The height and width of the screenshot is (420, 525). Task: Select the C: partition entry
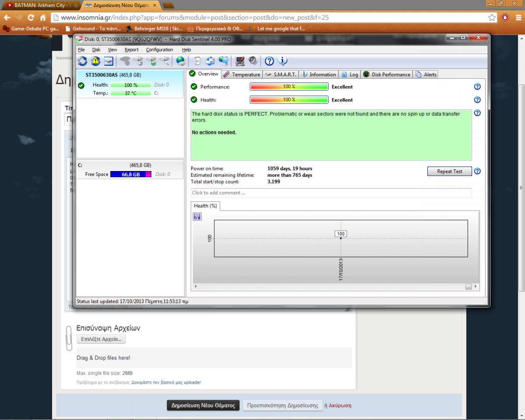point(130,170)
